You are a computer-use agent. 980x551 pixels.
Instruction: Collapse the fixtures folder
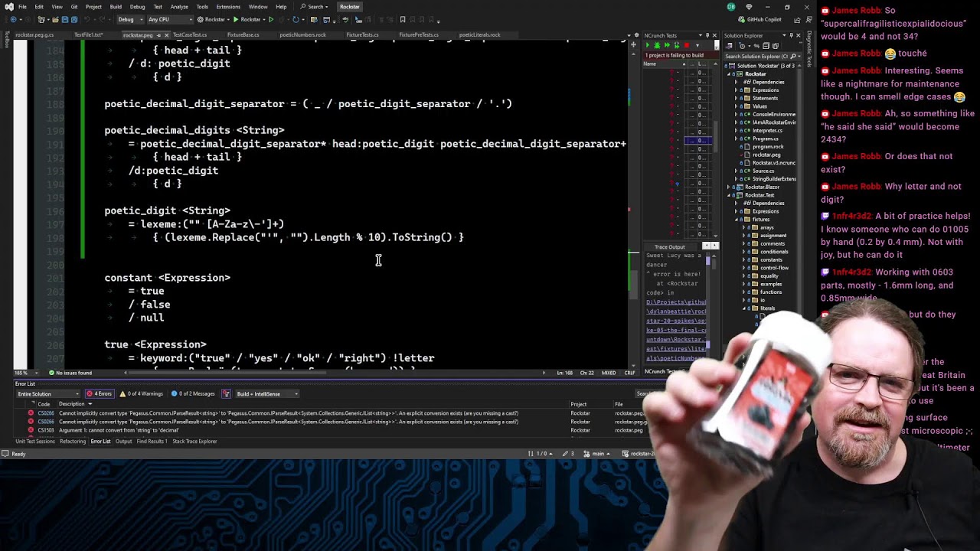737,220
